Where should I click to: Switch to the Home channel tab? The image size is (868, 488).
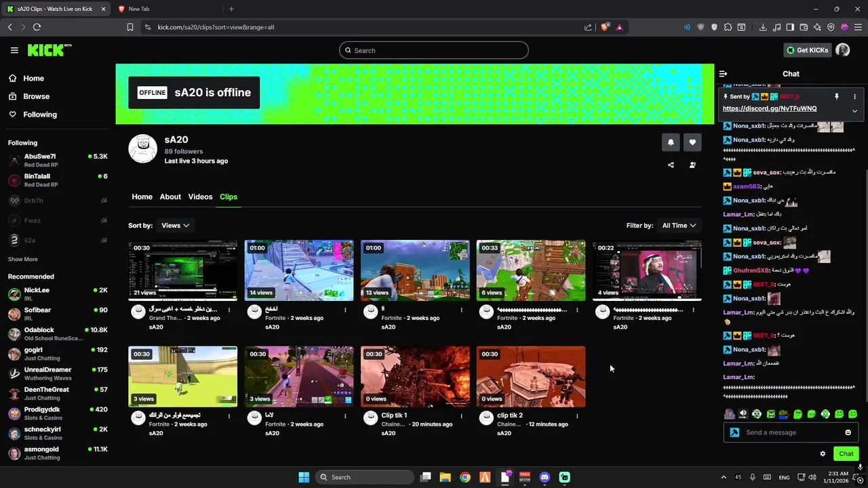point(142,197)
